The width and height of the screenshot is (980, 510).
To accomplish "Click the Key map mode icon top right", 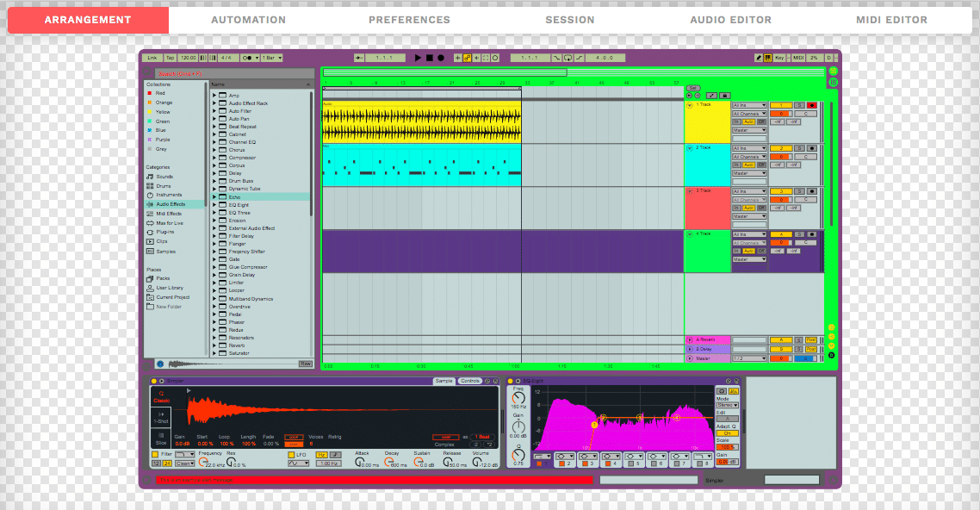I will [779, 58].
